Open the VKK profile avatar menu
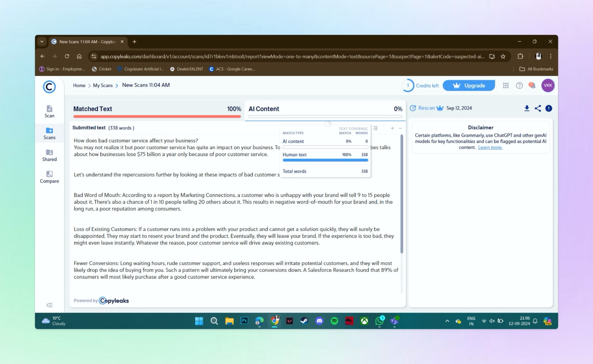This screenshot has width=593, height=364. click(548, 85)
